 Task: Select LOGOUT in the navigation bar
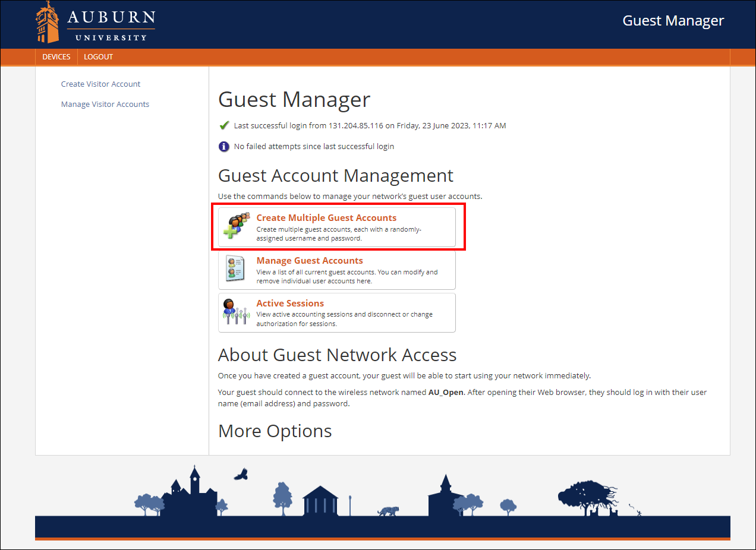click(98, 57)
